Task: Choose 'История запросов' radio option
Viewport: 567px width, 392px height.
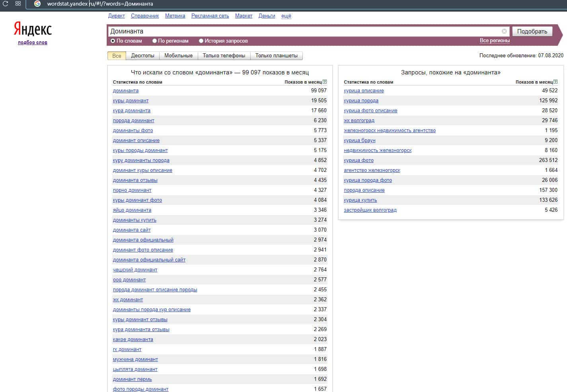Action: (x=201, y=41)
